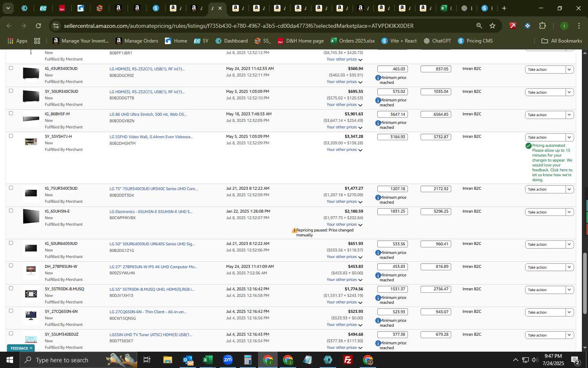Open the volume icon in system tray
This screenshot has height=368, width=588.
535,360
